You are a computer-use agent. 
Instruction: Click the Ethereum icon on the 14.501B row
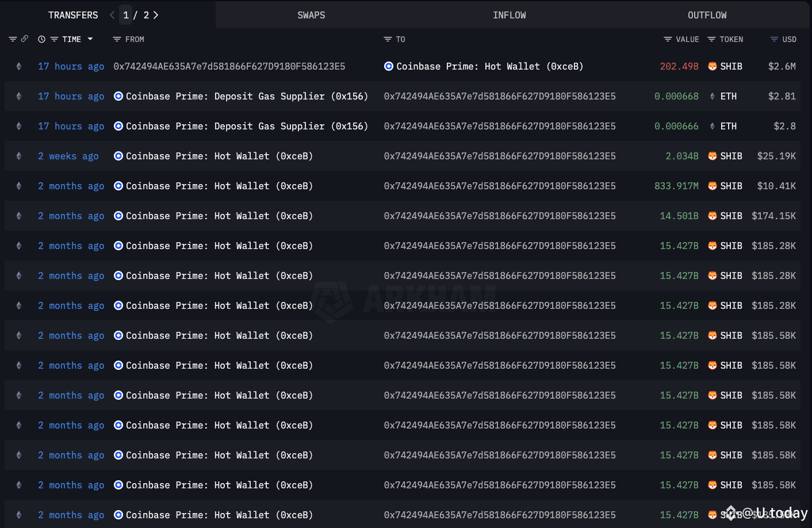(19, 216)
